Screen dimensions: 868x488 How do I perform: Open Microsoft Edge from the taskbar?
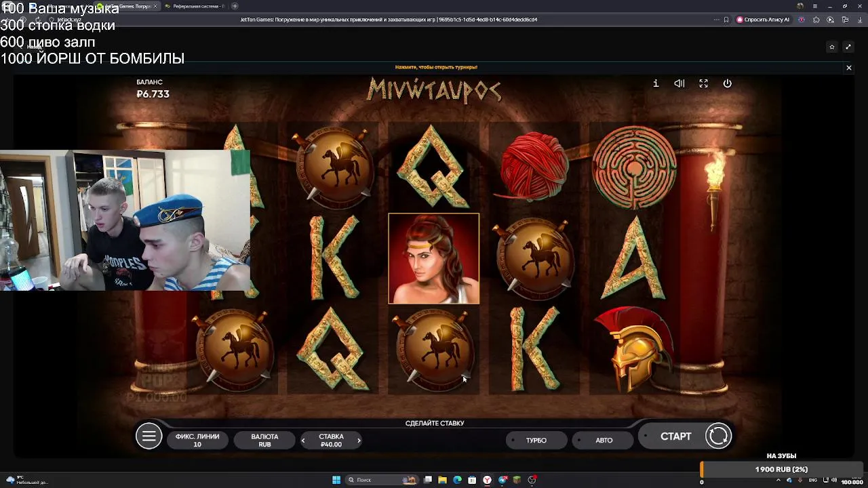pos(457,480)
